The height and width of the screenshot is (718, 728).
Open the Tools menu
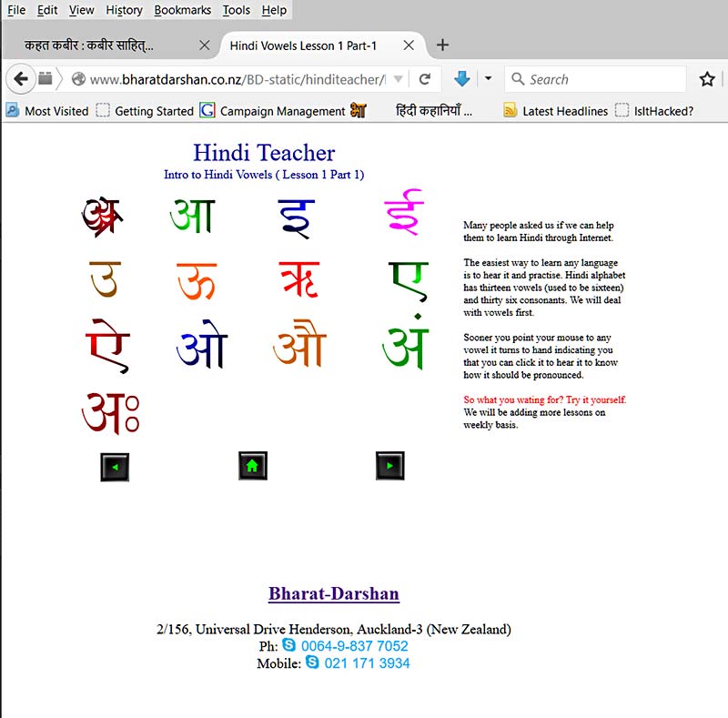tap(236, 10)
